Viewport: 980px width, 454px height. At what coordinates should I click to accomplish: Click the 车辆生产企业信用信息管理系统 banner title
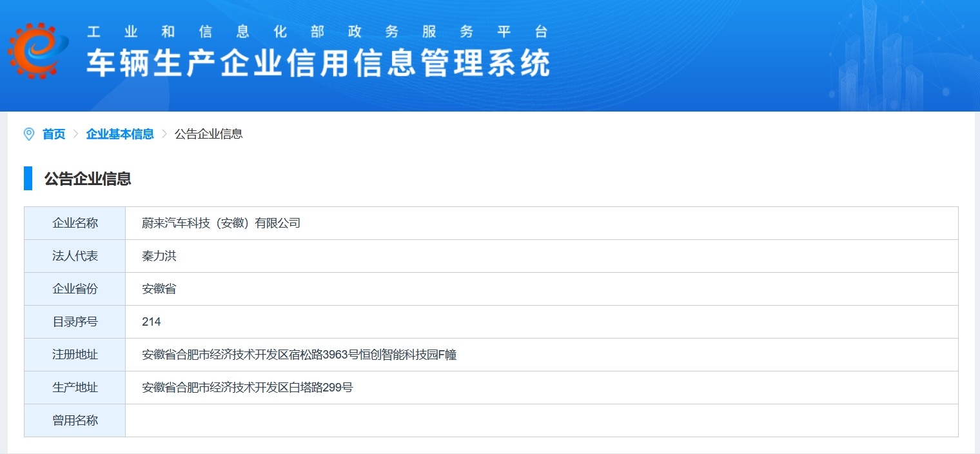[x=318, y=63]
